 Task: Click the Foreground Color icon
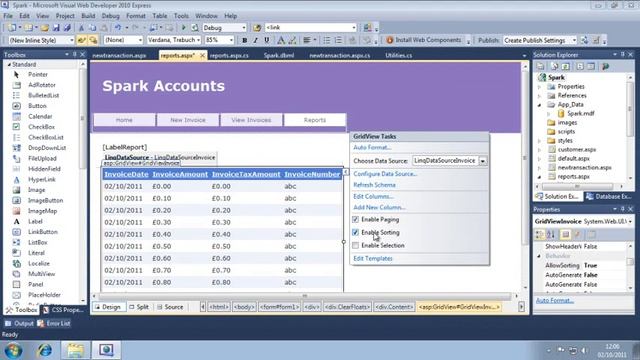281,40
